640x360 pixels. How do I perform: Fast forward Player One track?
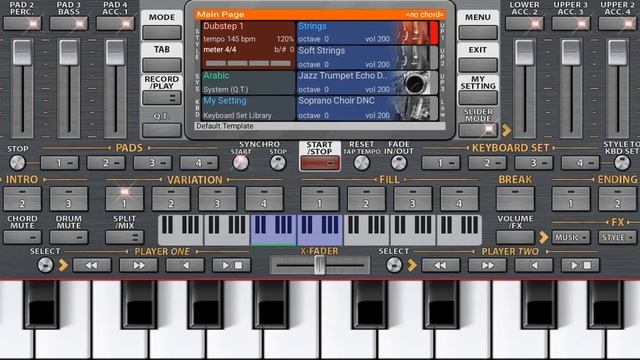pyautogui.click(x=138, y=265)
